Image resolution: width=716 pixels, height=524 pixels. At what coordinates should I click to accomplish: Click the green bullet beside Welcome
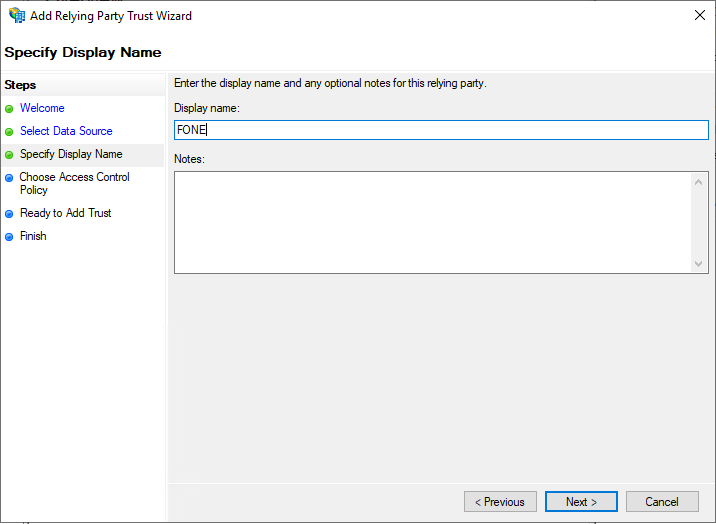point(9,109)
